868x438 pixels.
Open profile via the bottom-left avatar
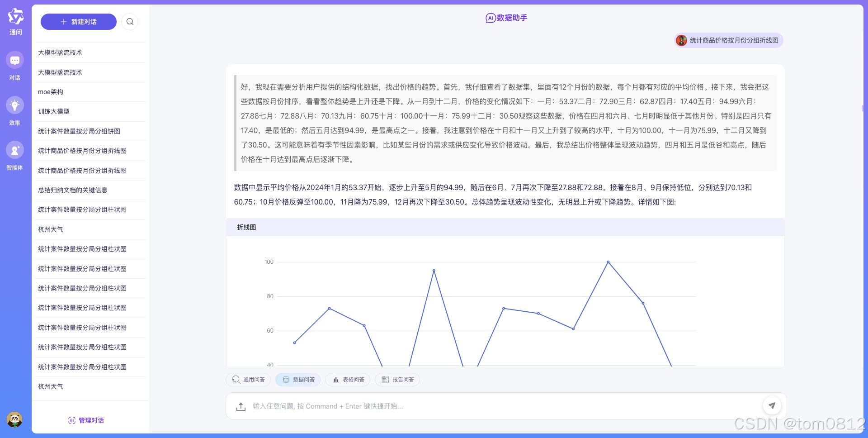click(x=15, y=419)
